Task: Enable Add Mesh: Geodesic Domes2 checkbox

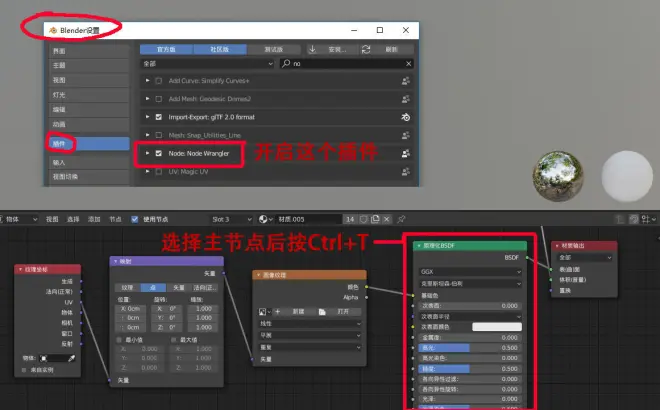Action: coord(159,99)
